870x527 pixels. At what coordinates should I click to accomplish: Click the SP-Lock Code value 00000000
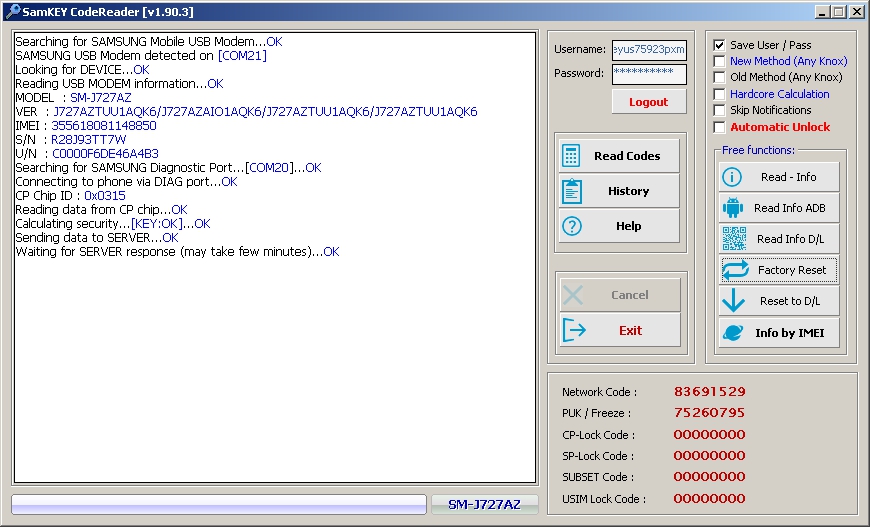coord(710,455)
